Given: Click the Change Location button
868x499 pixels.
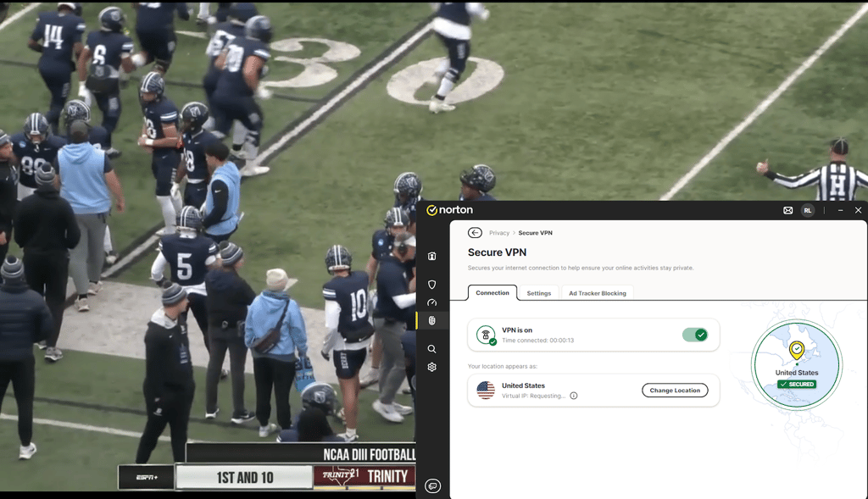Looking at the screenshot, I should coord(675,390).
